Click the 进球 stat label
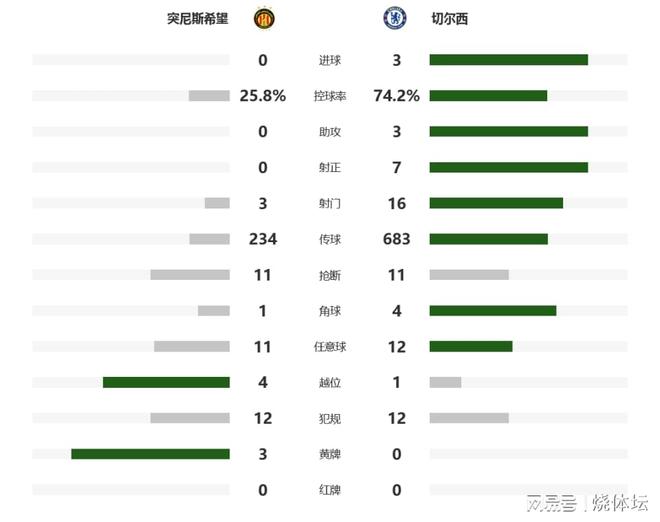This screenshot has width=660, height=522. (329, 60)
